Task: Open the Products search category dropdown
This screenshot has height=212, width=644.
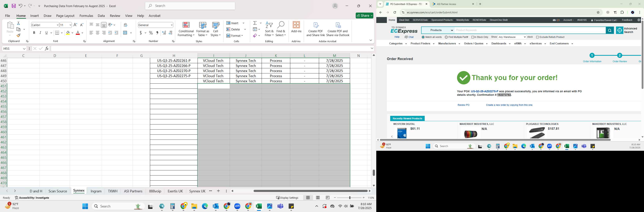Action: coord(438,30)
